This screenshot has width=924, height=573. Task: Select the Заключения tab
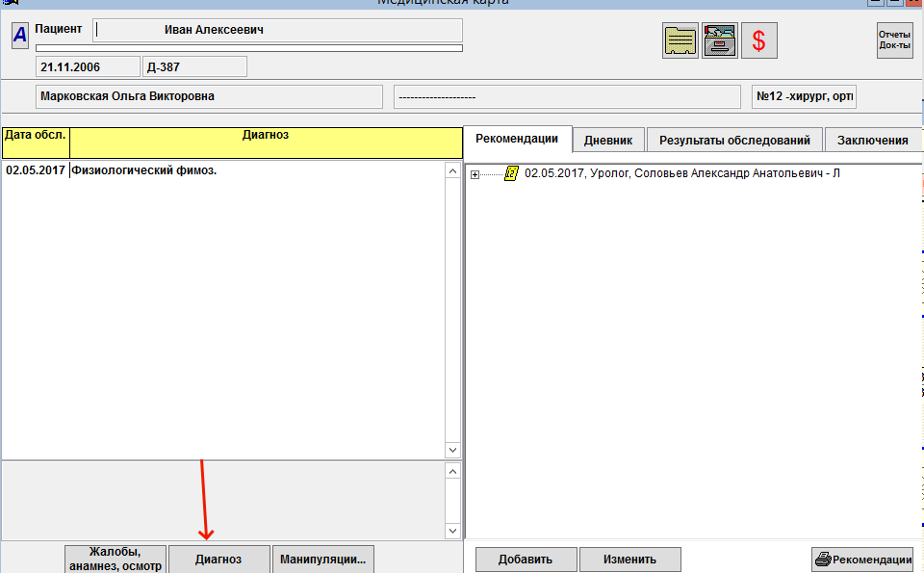(x=872, y=141)
